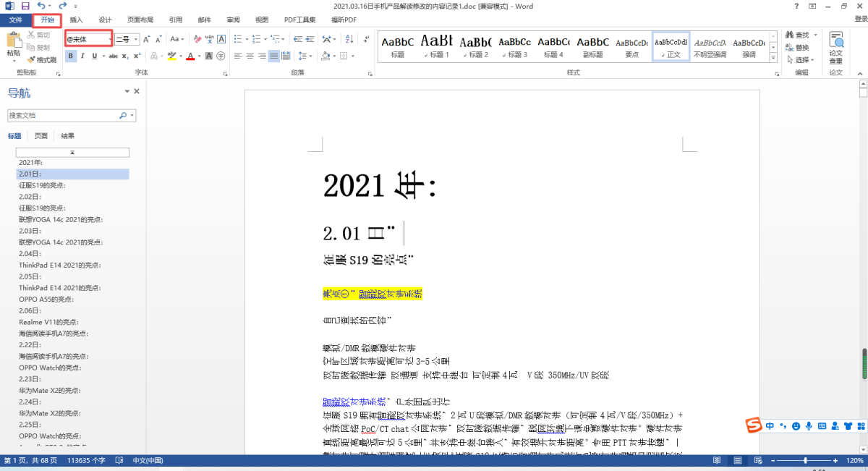The height and width of the screenshot is (471, 868).
Task: Open the 论文查重 paper check tool
Action: (x=835, y=48)
